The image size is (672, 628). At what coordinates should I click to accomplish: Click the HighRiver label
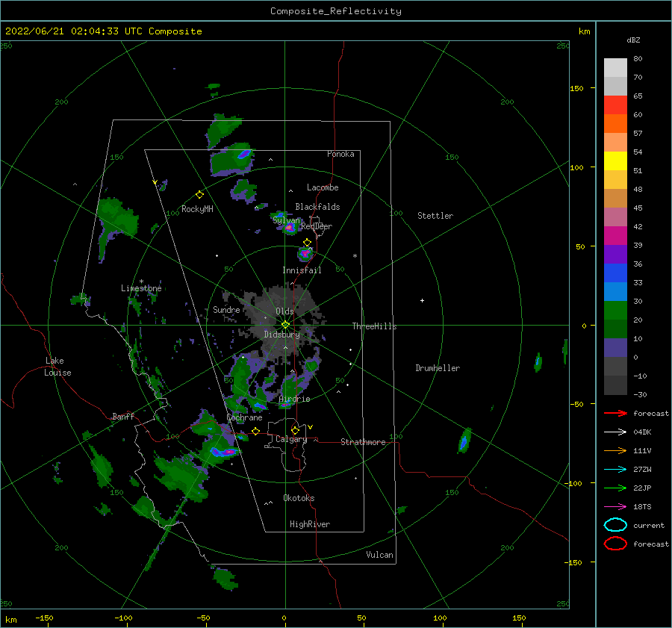point(310,524)
